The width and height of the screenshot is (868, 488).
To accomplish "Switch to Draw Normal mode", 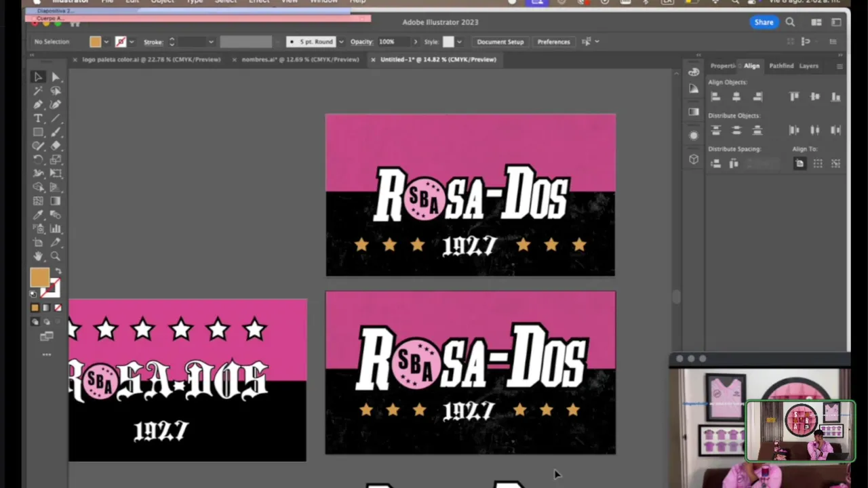I will click(35, 322).
